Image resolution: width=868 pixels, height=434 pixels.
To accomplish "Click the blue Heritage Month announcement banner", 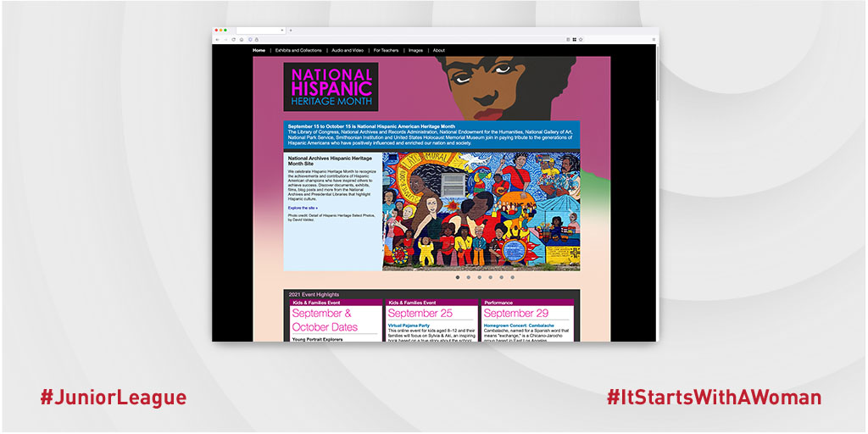I will click(431, 135).
